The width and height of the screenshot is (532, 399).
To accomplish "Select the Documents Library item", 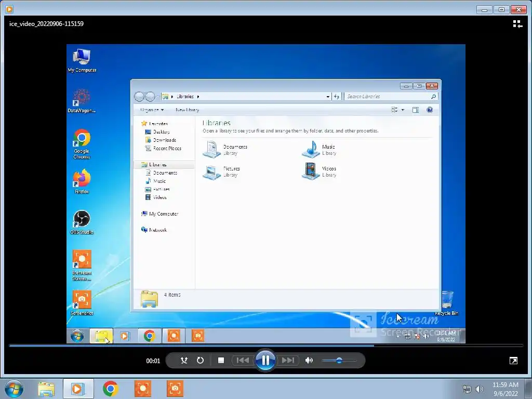I will coord(225,150).
